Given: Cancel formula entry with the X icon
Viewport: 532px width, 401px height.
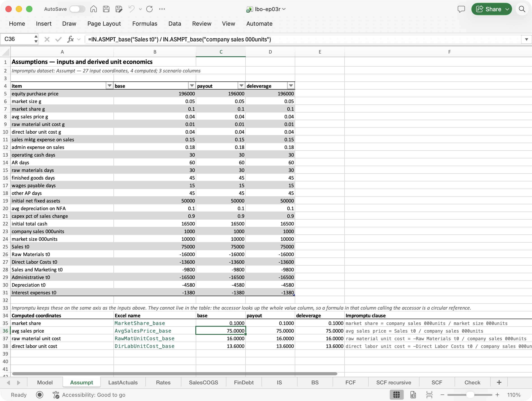Looking at the screenshot, I should click(47, 39).
